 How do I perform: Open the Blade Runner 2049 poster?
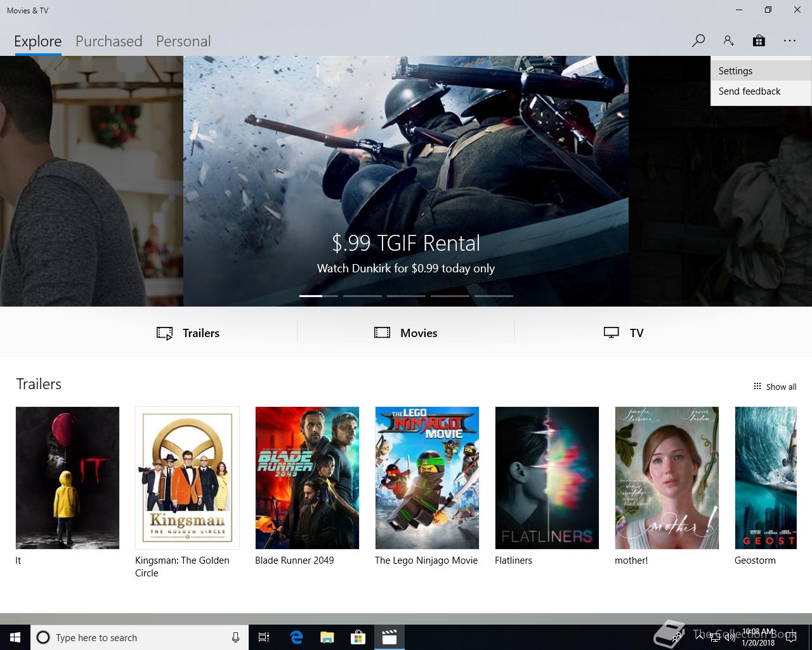tap(307, 478)
